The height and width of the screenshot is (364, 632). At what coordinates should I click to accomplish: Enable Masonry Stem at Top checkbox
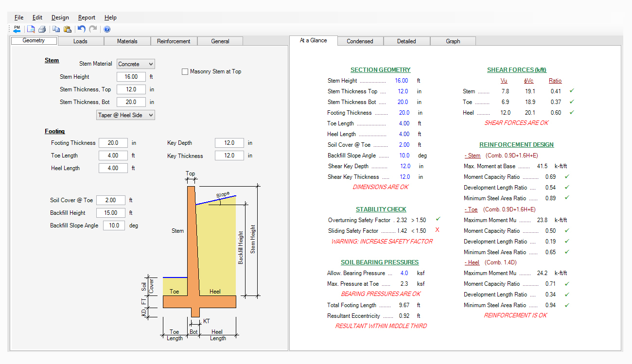pyautogui.click(x=185, y=71)
